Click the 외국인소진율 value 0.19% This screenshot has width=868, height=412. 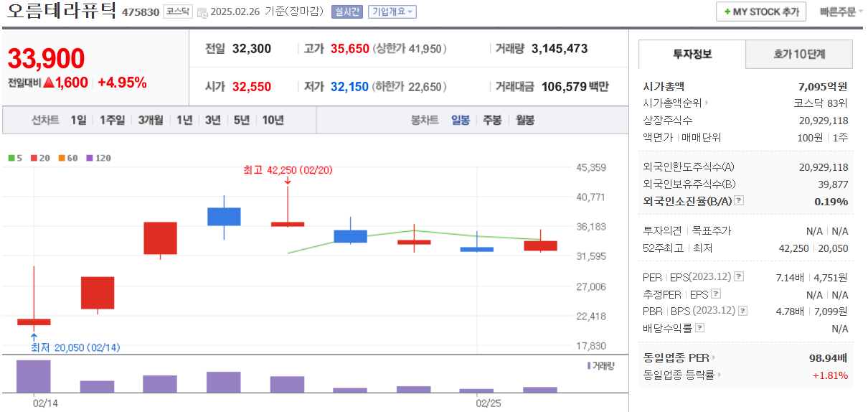pos(831,202)
